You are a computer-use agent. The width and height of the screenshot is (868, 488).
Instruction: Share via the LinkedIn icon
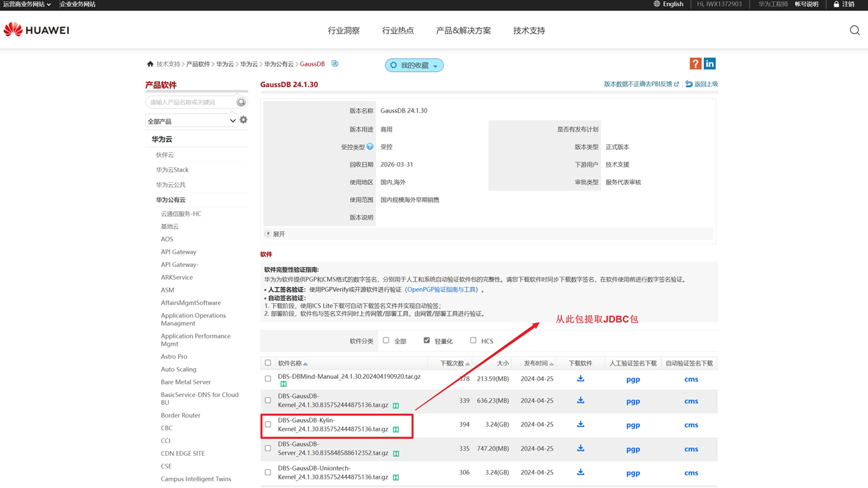click(710, 64)
